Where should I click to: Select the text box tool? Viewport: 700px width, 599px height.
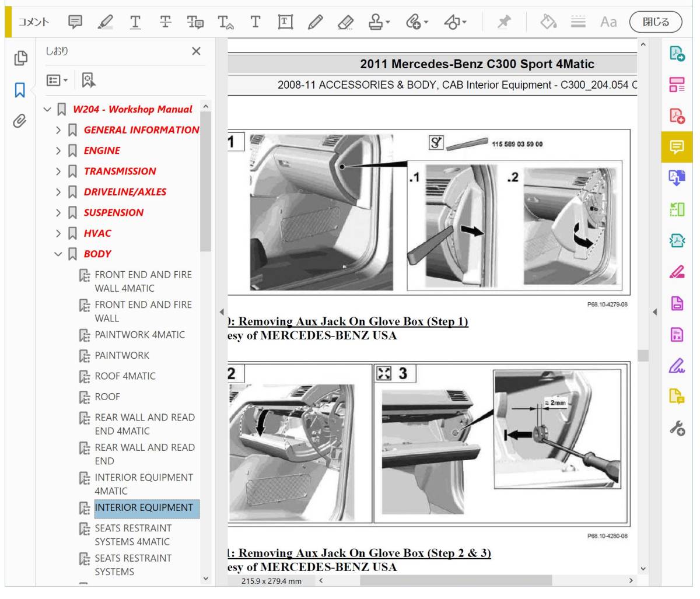tap(285, 22)
